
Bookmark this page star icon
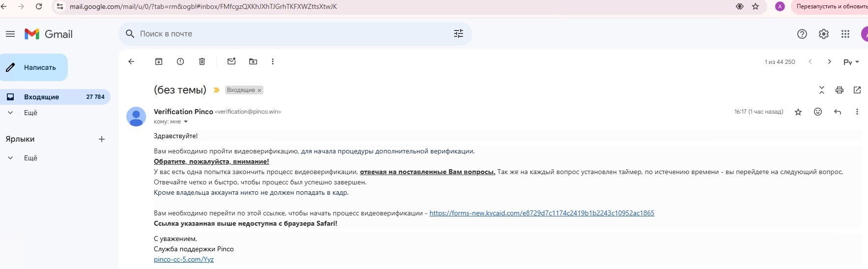(x=755, y=6)
